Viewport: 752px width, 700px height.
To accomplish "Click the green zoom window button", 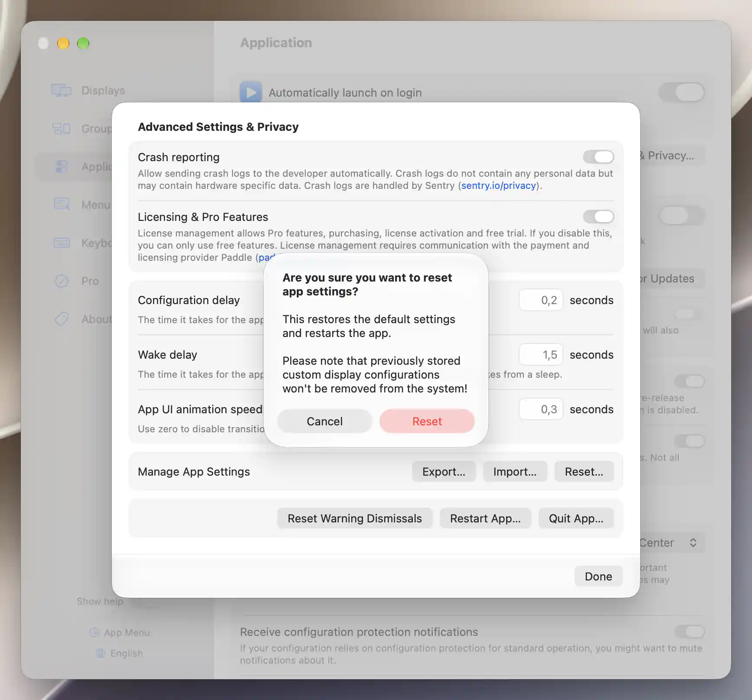I will pos(83,43).
